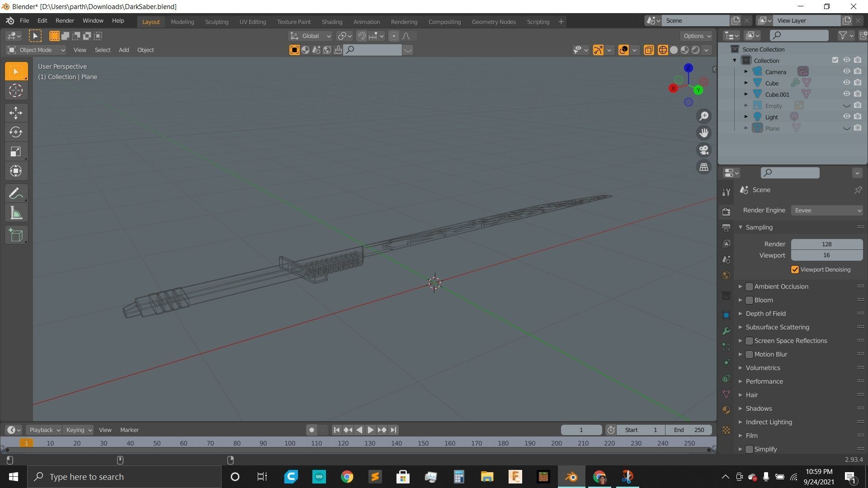This screenshot has width=868, height=488.
Task: Open Google Chrome from the taskbar
Action: [x=347, y=477]
